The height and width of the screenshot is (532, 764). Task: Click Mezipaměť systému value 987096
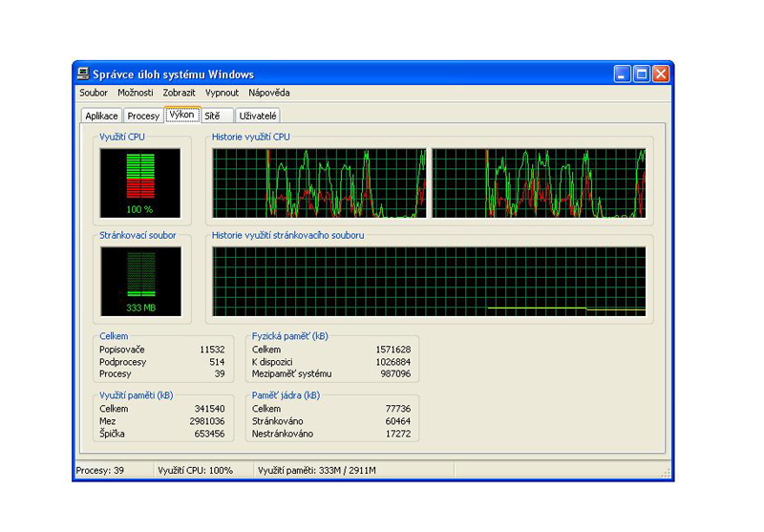[395, 373]
